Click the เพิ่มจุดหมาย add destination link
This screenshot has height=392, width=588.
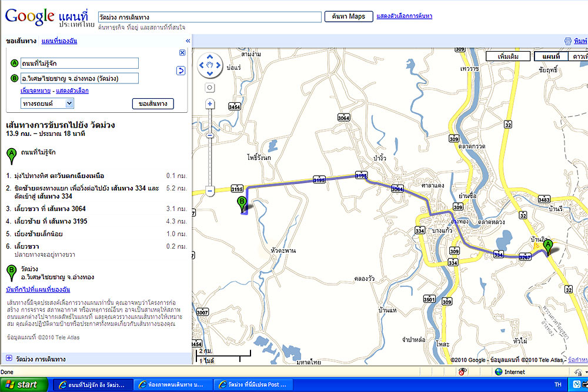[x=36, y=91]
